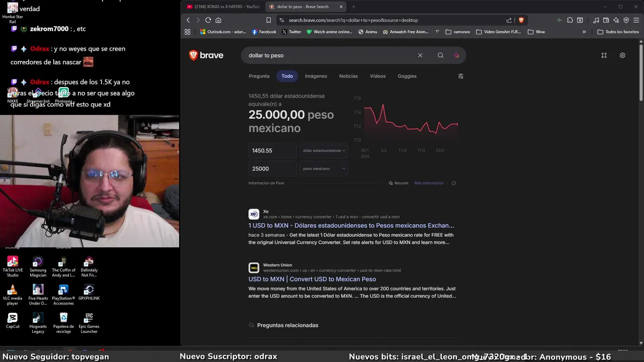Open the Outlook.com bookmark

(223, 32)
